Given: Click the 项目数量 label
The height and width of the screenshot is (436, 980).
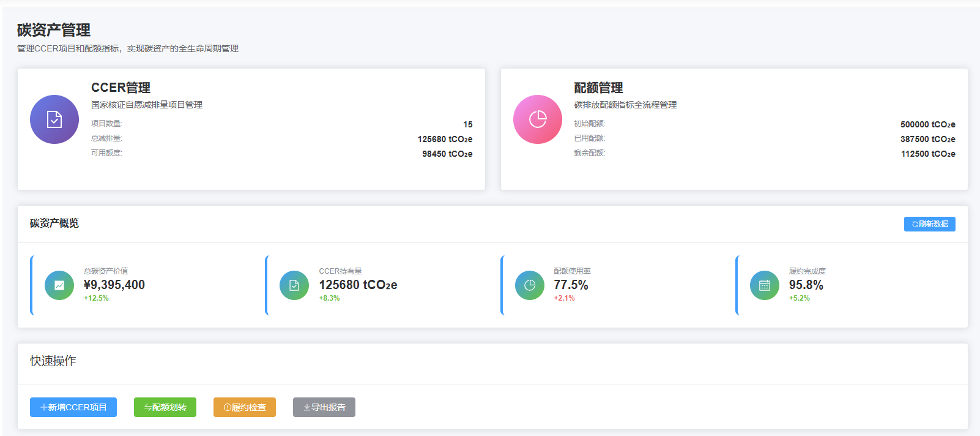Looking at the screenshot, I should (x=106, y=124).
